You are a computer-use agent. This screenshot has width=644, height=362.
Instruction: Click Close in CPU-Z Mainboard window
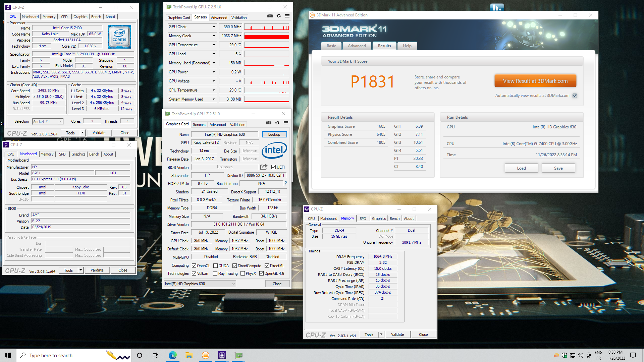click(x=123, y=270)
